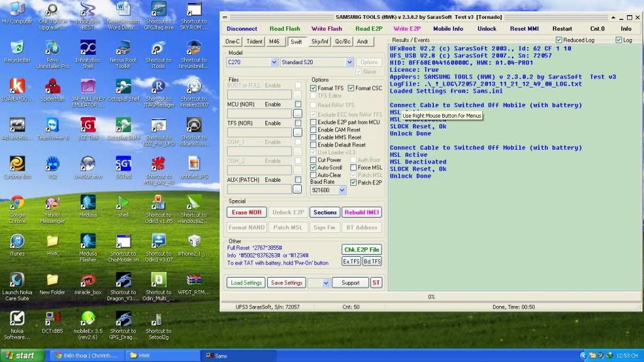Open the WPDT_RTM desktop icon
This screenshot has width=644, height=362.
[194, 284]
